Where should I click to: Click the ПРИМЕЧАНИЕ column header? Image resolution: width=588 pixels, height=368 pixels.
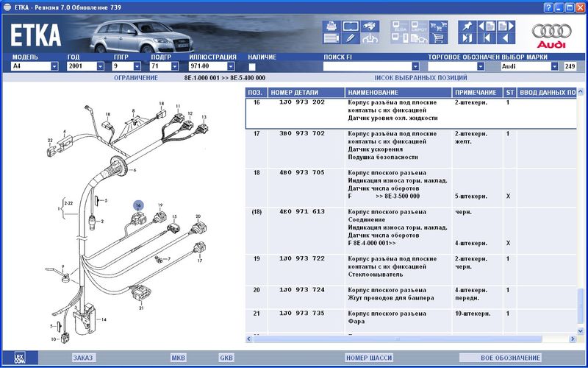click(x=477, y=93)
